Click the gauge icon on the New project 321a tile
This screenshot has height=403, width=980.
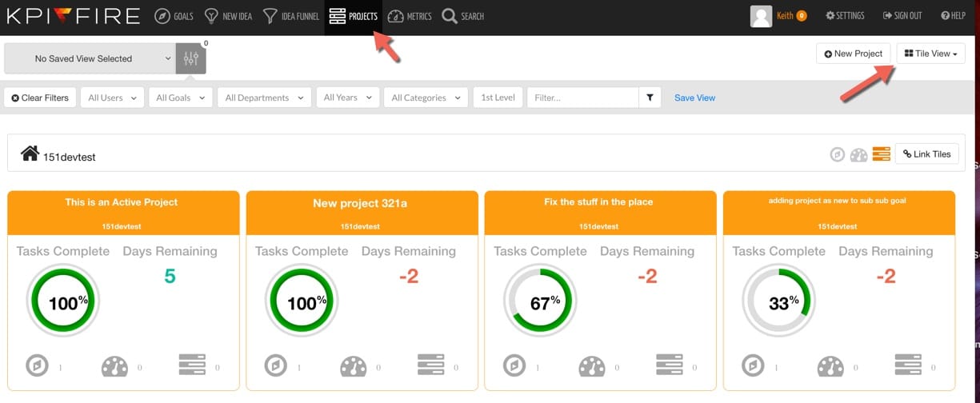353,366
